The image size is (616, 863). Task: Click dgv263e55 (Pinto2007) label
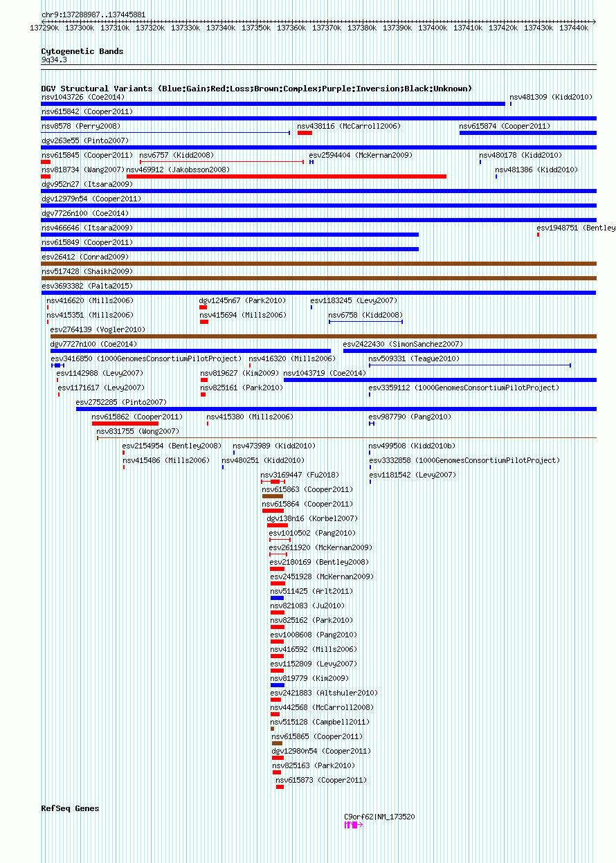click(85, 141)
